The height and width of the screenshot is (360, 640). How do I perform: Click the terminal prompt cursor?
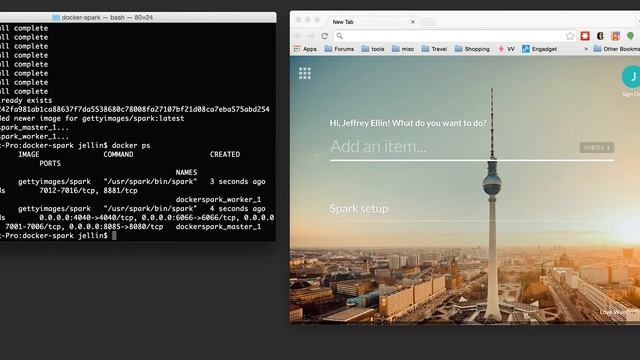click(x=114, y=236)
